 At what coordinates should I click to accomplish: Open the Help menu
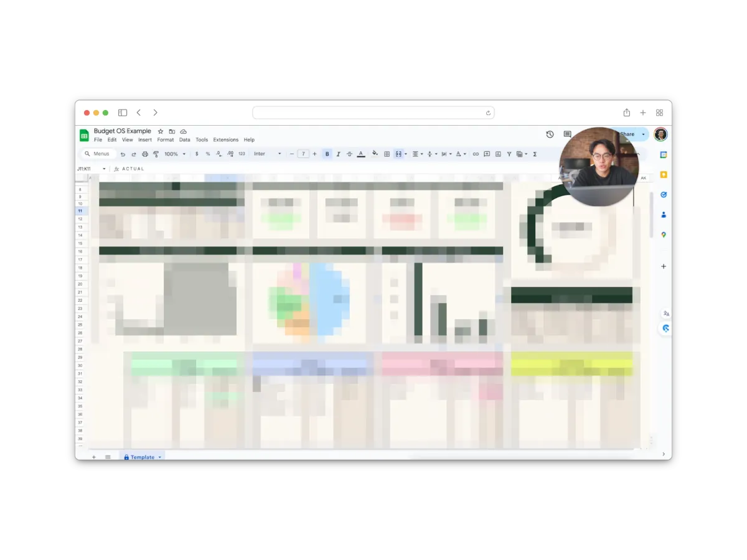pos(249,140)
